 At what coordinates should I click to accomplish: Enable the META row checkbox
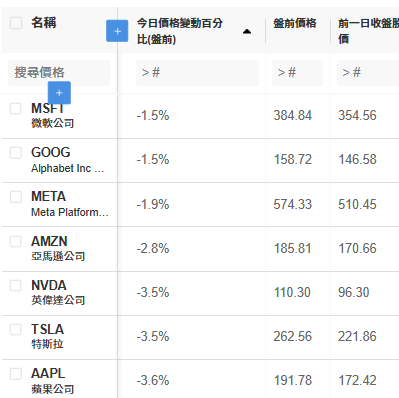coord(16,197)
